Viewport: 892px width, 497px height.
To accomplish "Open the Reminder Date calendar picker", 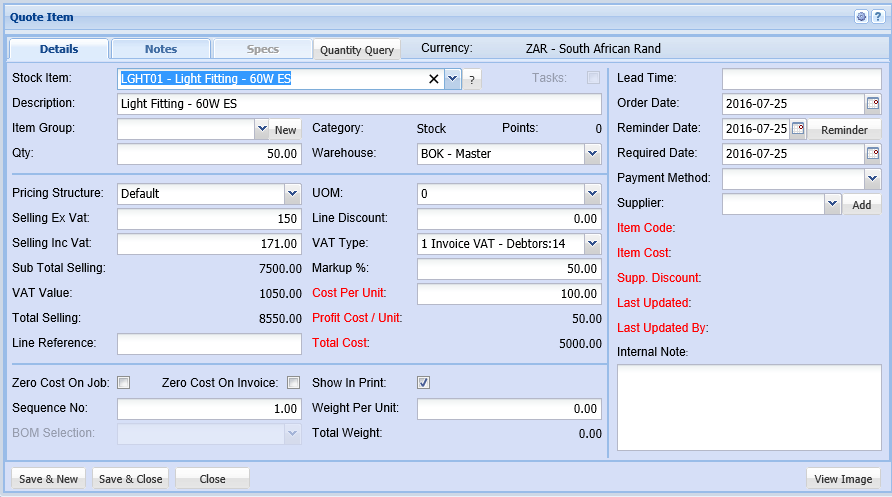I will pos(798,129).
